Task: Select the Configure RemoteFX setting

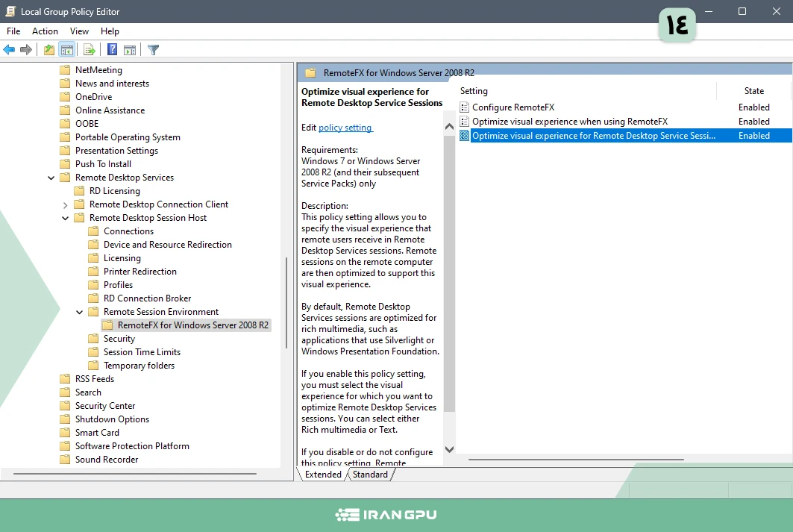Action: [x=513, y=107]
